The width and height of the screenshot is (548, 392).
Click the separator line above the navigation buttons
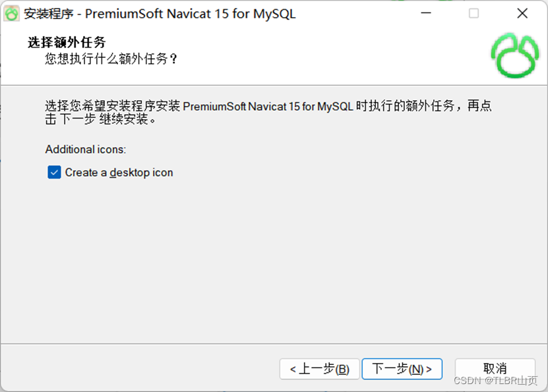point(274,344)
